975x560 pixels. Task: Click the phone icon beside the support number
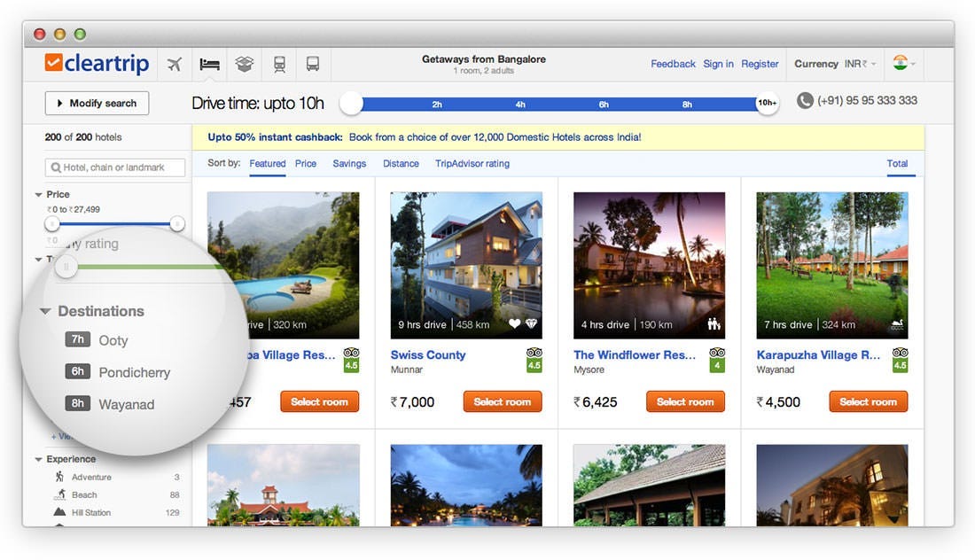coord(805,101)
